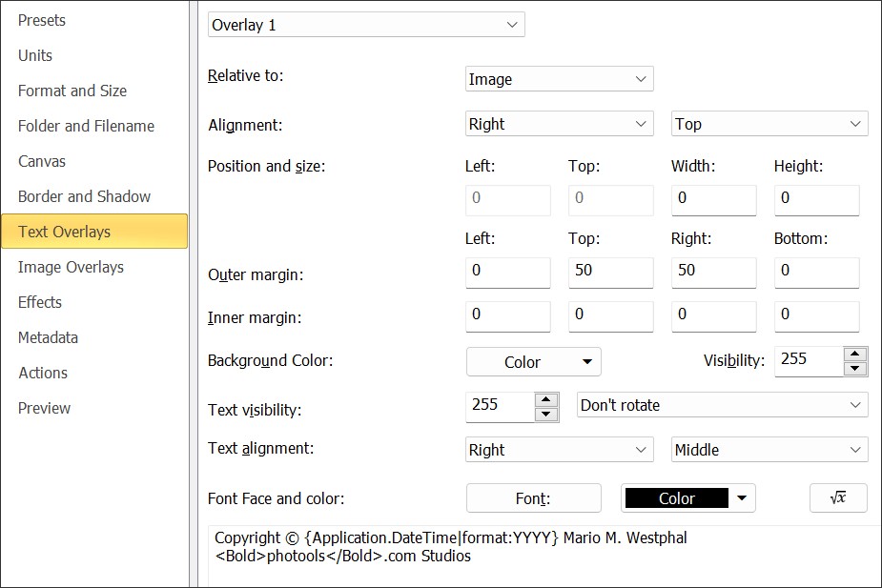
Task: Open the horizontal Alignment Right dropdown
Action: click(559, 124)
